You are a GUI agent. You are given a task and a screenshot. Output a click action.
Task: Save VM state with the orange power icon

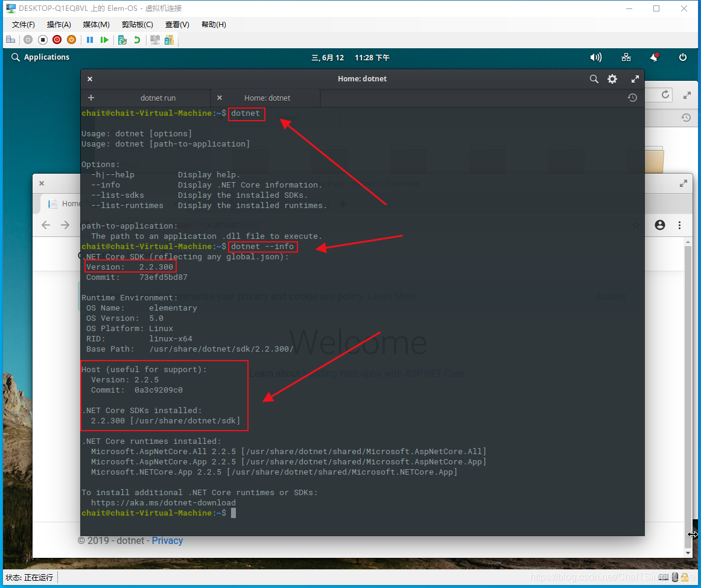[x=71, y=40]
